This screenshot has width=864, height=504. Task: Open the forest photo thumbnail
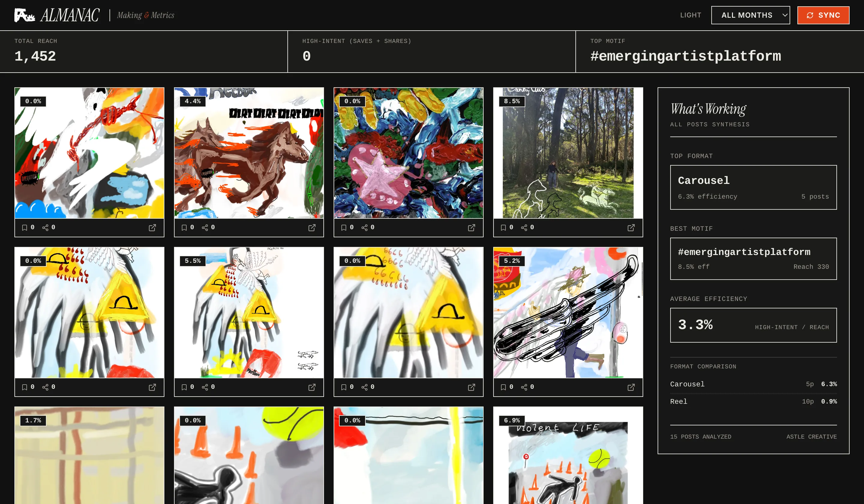click(568, 153)
